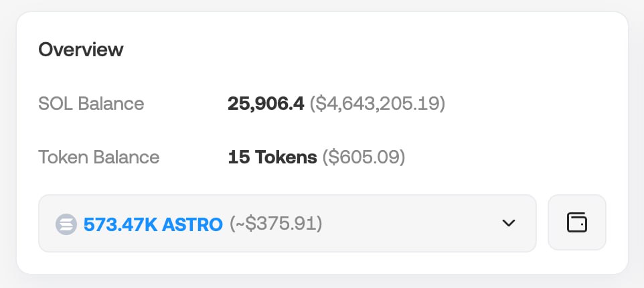Click the SOL Balance label
This screenshot has height=288, width=644.
point(91,104)
